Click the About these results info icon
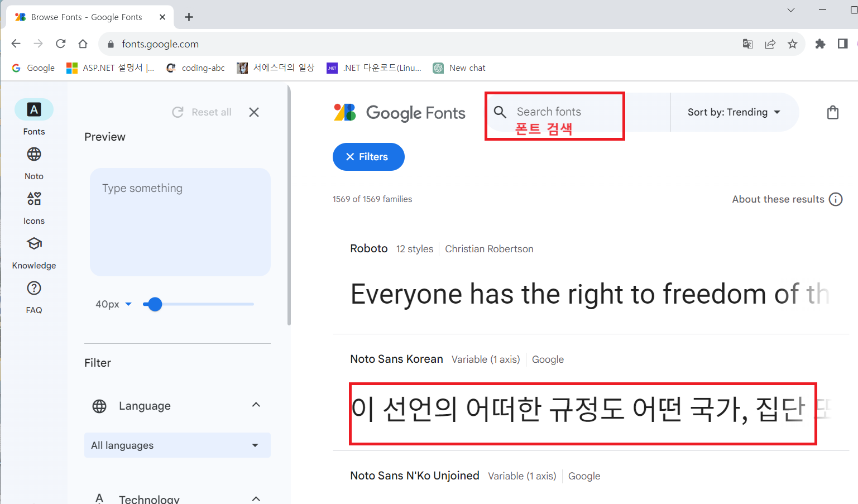 [x=836, y=199]
